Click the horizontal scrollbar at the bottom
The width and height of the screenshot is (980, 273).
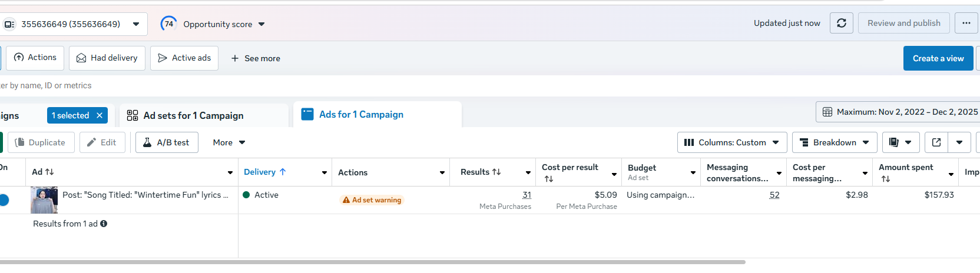pyautogui.click(x=371, y=262)
